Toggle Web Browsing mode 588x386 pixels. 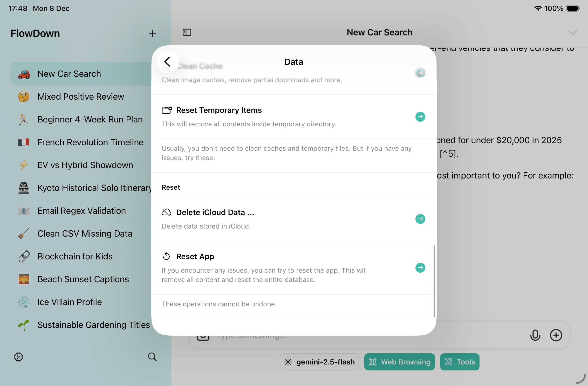pos(399,362)
